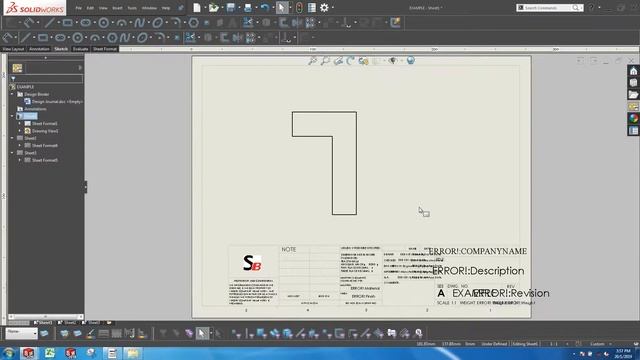Open View Palette in task pane
This screenshot has height=360, width=640.
tap(633, 107)
